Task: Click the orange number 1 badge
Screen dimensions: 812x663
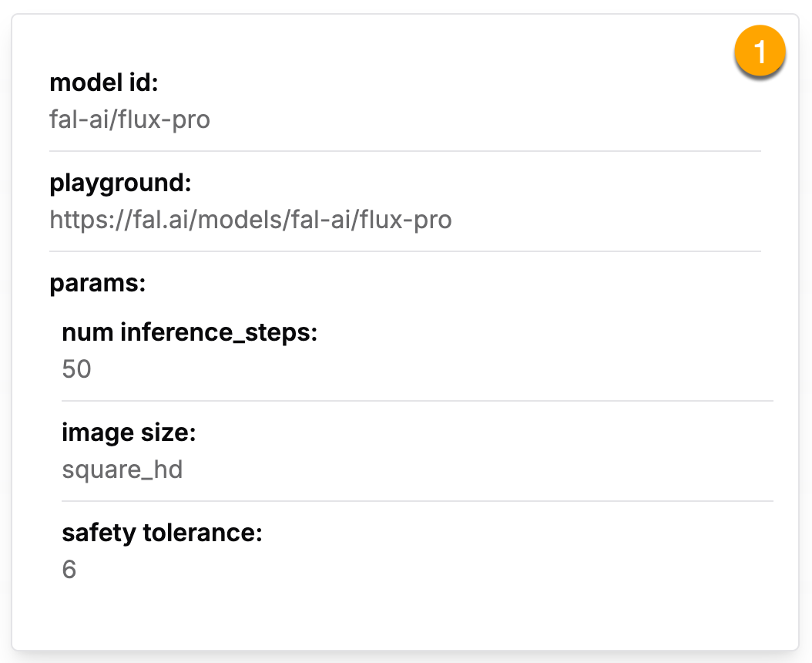Action: [759, 52]
